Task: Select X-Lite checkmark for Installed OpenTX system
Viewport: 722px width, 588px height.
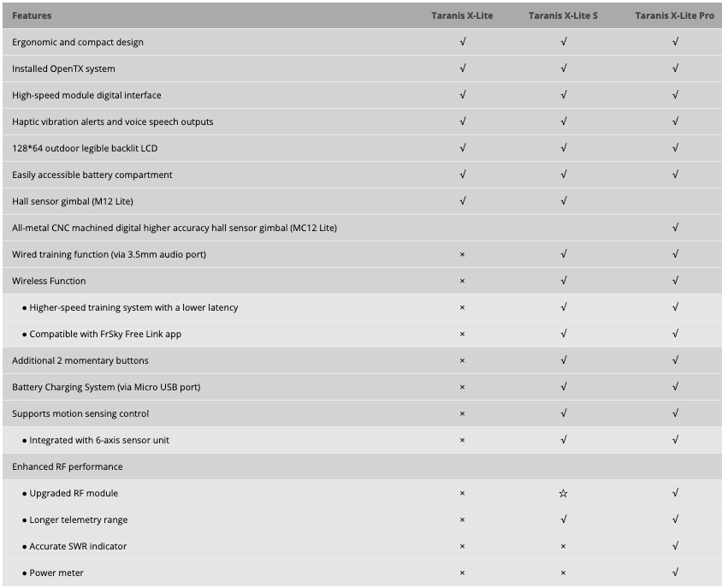Action: (462, 68)
